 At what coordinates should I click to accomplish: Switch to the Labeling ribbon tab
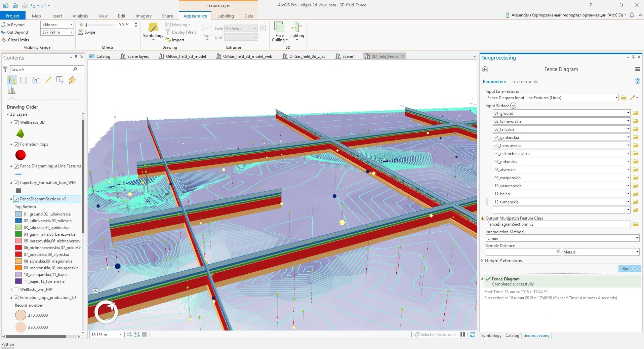[226, 16]
